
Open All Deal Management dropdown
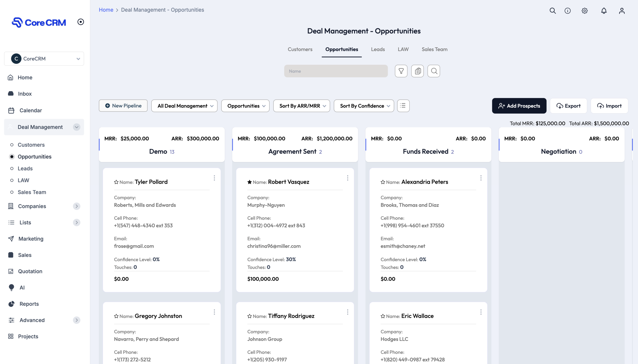pos(184,106)
